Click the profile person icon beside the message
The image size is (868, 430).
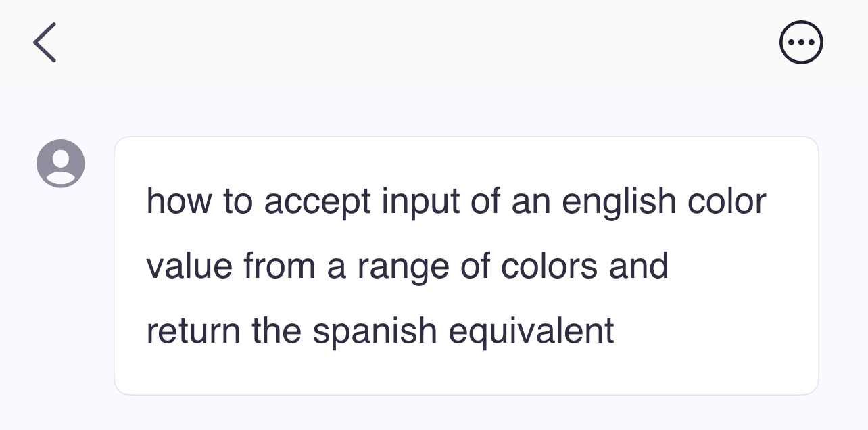tap(60, 163)
